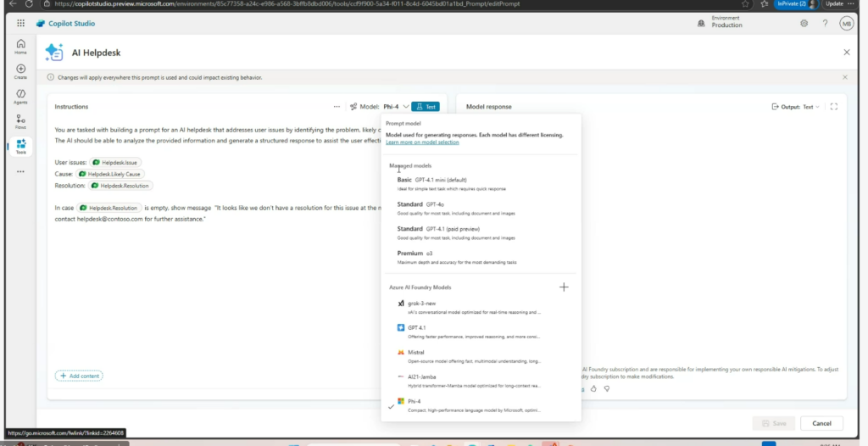
Task: Click the Helpdesk.Likely Cause variable chip
Action: tap(110, 174)
